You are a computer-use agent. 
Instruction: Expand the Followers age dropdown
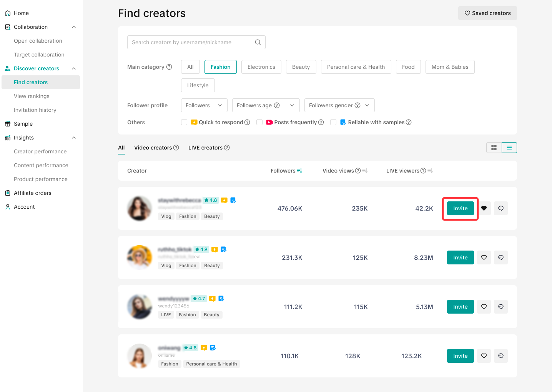pos(266,105)
